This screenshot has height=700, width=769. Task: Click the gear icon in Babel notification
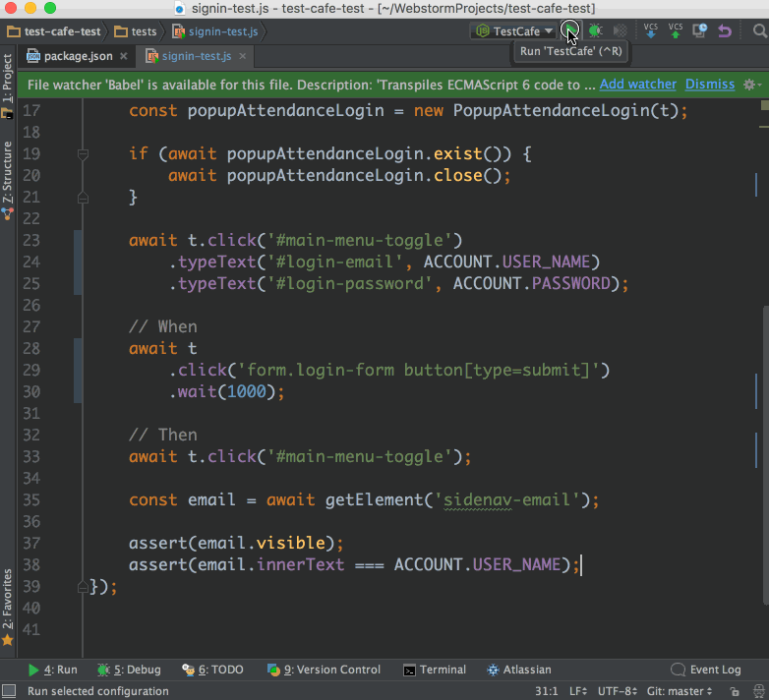(750, 85)
